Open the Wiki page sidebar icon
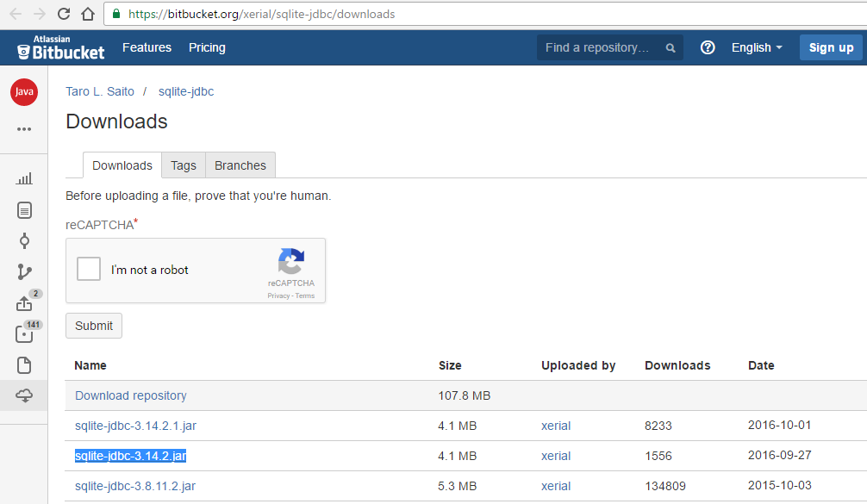This screenshot has height=504, width=867. point(24,365)
